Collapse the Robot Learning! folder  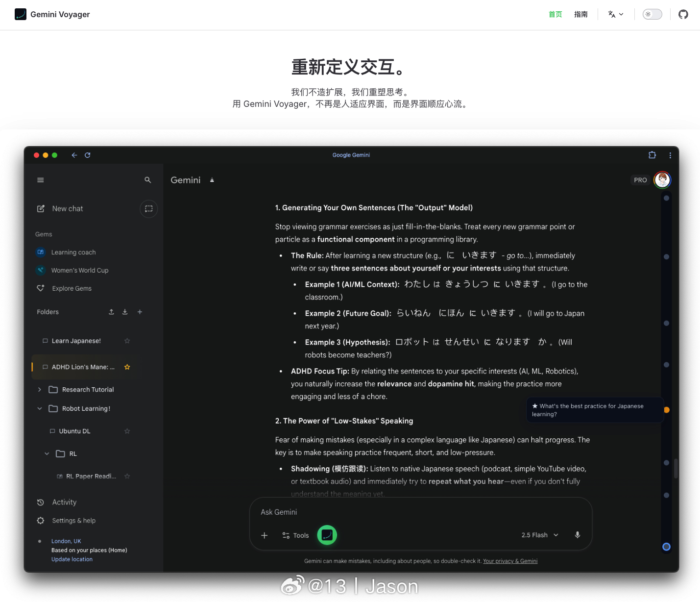click(40, 408)
